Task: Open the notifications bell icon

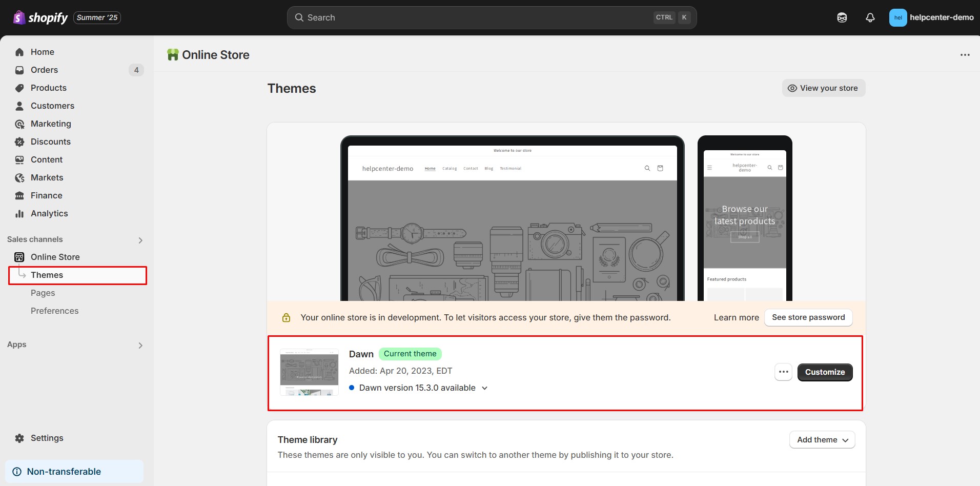Action: (x=870, y=18)
